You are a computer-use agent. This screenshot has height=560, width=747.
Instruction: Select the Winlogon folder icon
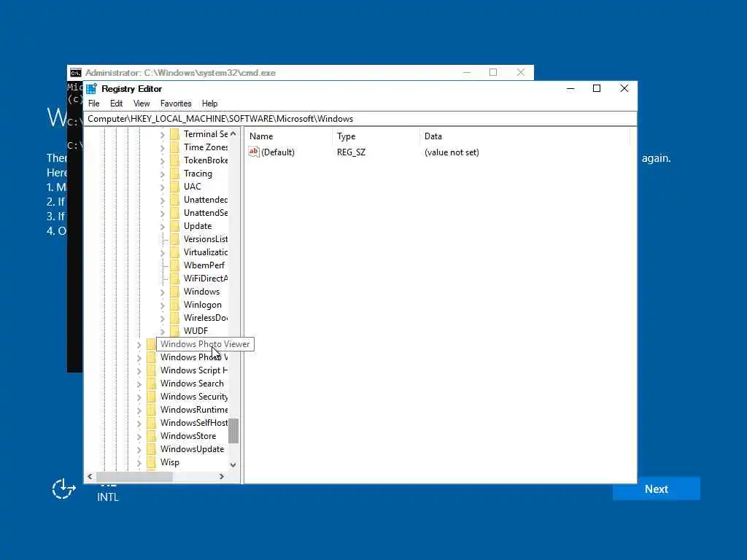(x=175, y=305)
